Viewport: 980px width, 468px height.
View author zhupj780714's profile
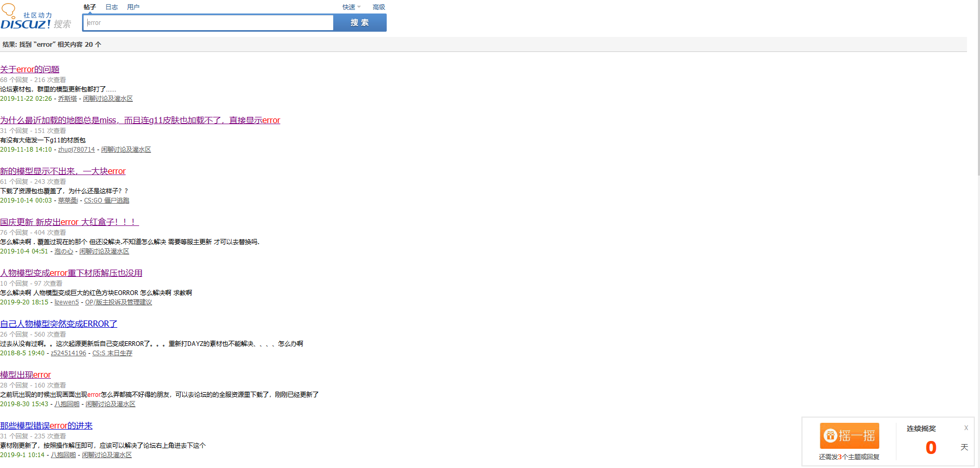point(76,150)
